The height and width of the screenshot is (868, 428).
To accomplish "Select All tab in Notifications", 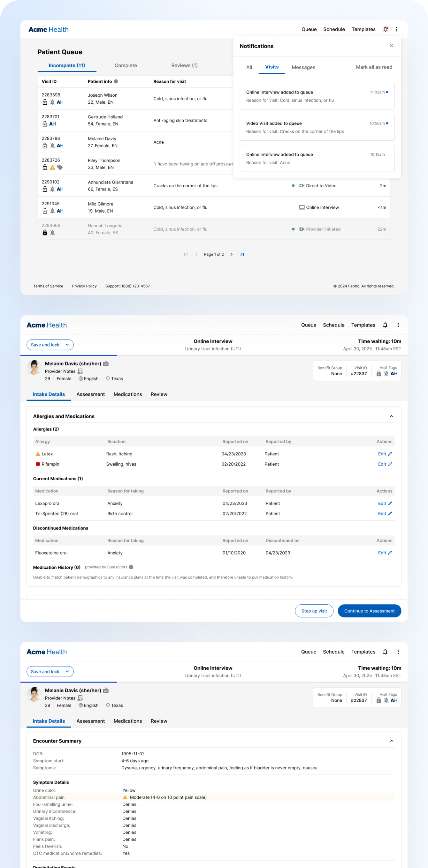I will pos(249,67).
